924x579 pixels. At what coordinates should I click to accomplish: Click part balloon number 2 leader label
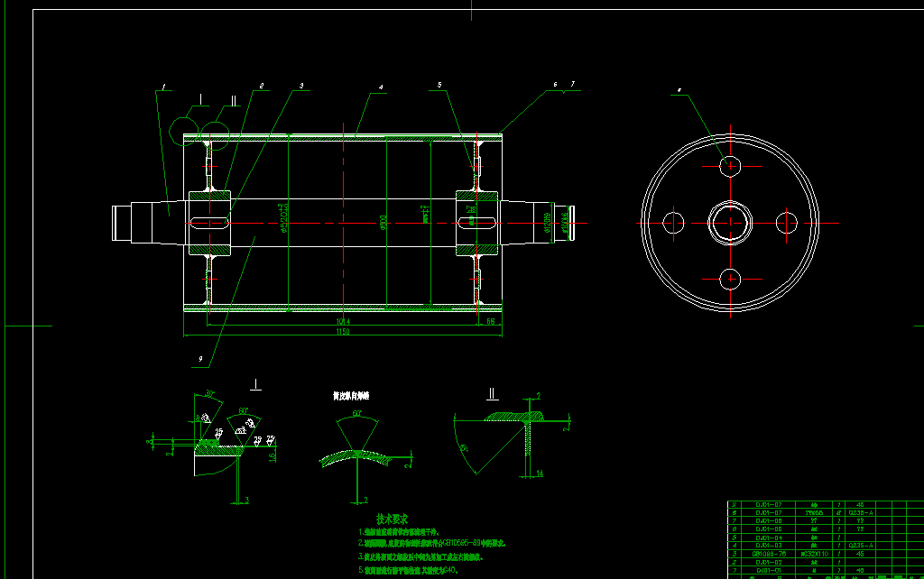(x=261, y=86)
